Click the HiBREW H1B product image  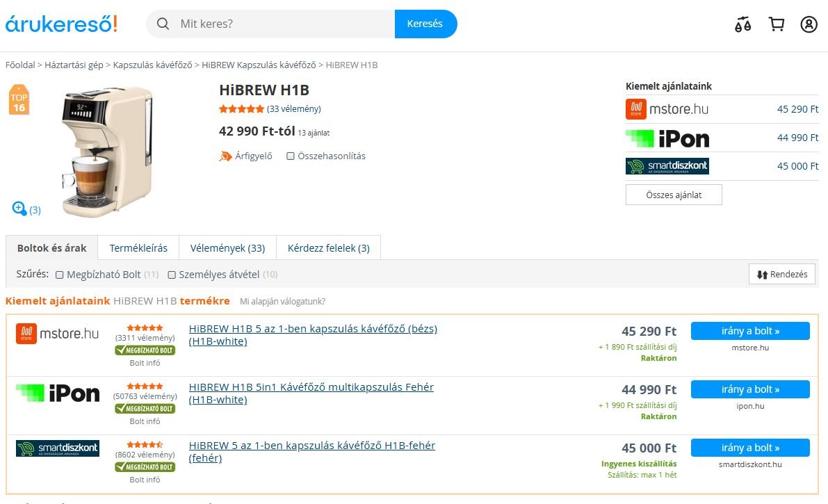point(107,152)
